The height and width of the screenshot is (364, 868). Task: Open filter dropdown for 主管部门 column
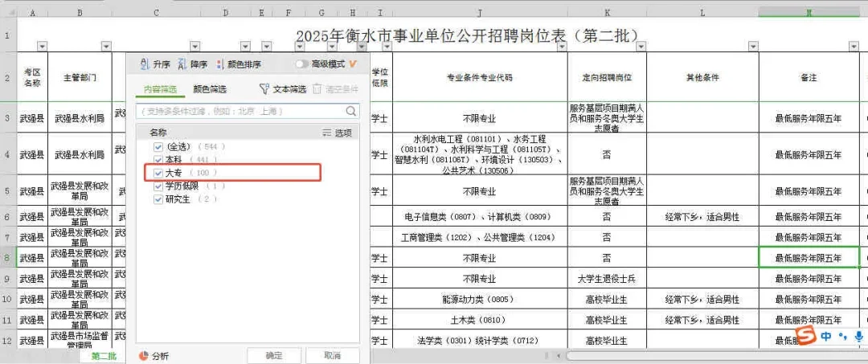[106, 47]
